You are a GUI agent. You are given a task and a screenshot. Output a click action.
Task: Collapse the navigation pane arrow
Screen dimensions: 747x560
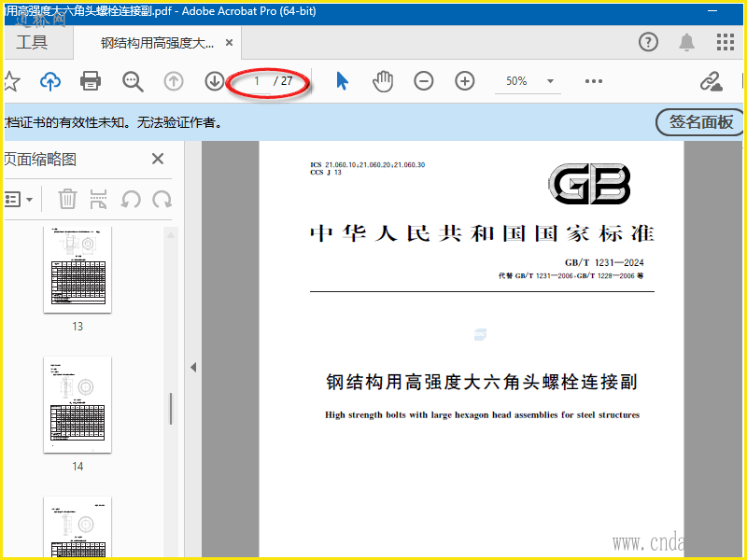coord(193,367)
